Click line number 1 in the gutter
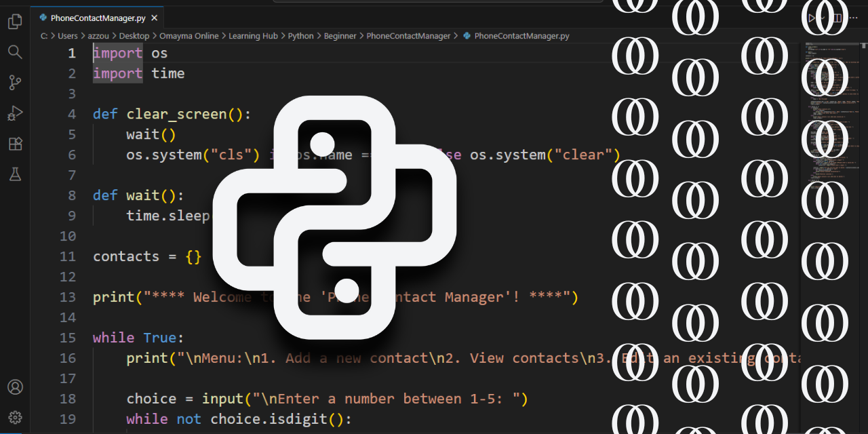868x434 pixels. click(x=72, y=53)
